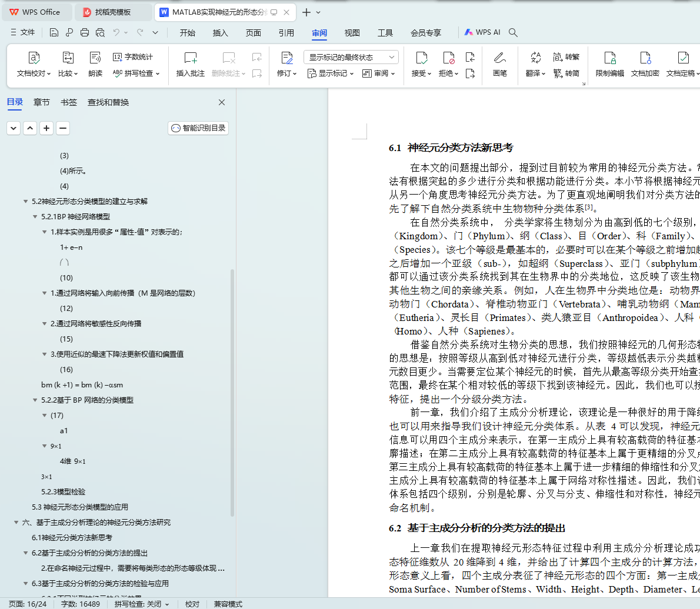Click the search magnifier next to WPS AI
This screenshot has width=700, height=609.
click(x=513, y=32)
